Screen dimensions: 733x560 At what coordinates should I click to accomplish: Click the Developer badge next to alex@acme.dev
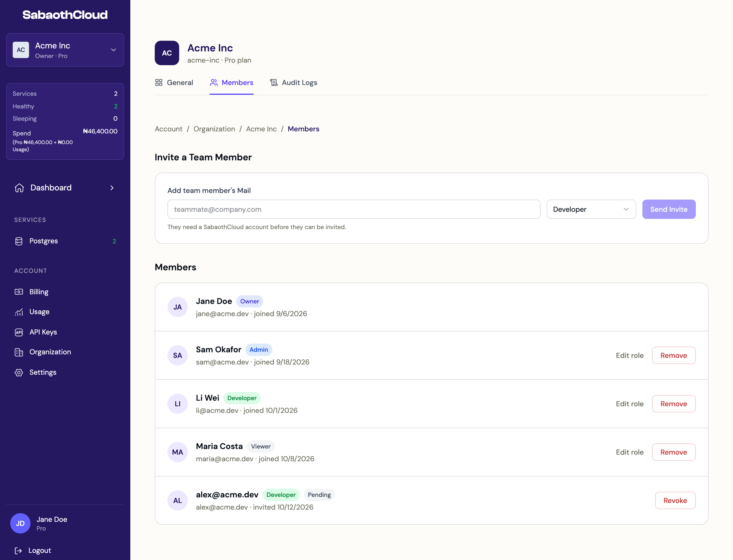(281, 495)
